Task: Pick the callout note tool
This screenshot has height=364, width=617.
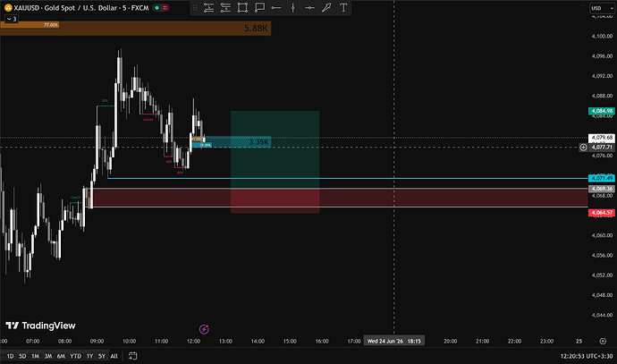Action: click(x=259, y=7)
